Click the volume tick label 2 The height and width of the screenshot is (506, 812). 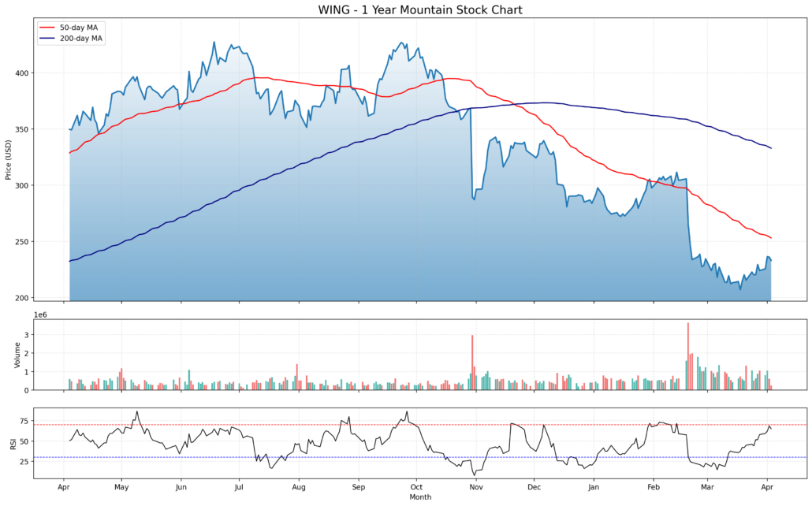pos(27,353)
